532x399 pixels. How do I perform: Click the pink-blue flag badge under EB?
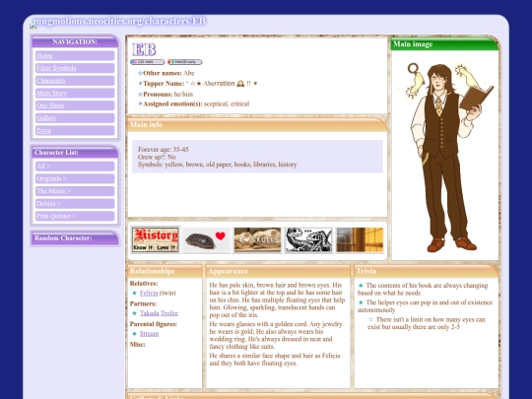coord(147,62)
